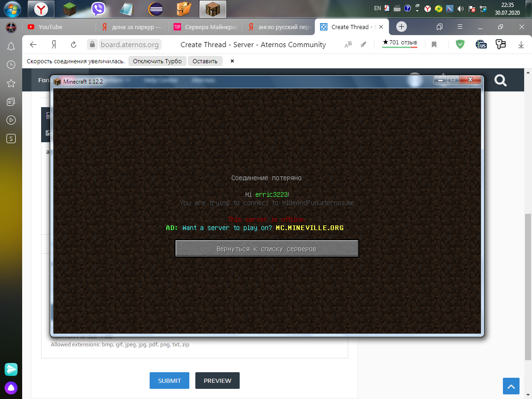Click the board.aternos.org address field
This screenshot has width=532, height=399.
[x=130, y=44]
